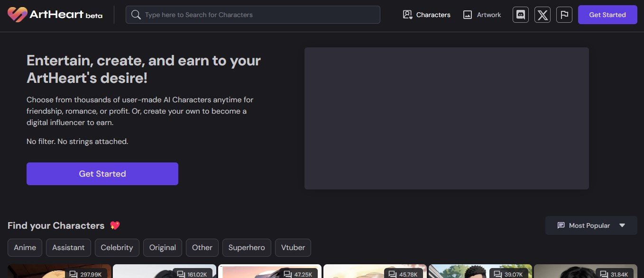The image size is (644, 278).
Task: Click the Characters nav icon
Action: click(x=407, y=15)
